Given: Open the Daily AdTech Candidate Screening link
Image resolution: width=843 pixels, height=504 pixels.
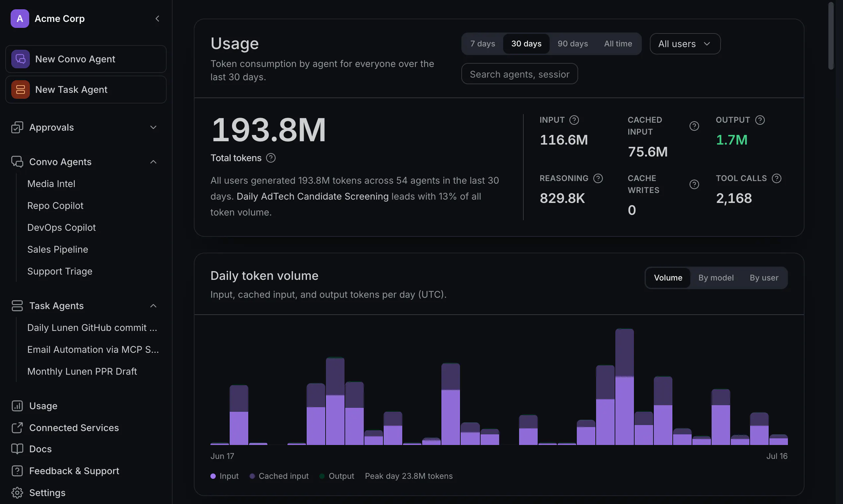Looking at the screenshot, I should [312, 196].
